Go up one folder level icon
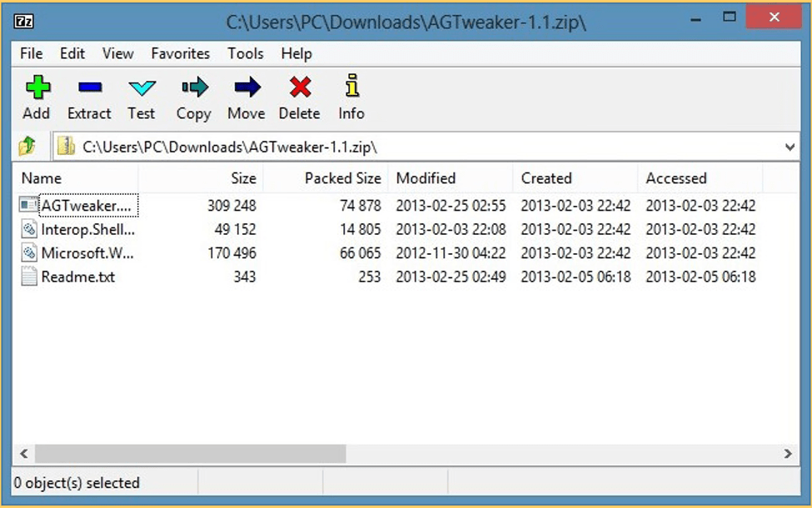Viewport: 812px width, 508px height. click(27, 147)
